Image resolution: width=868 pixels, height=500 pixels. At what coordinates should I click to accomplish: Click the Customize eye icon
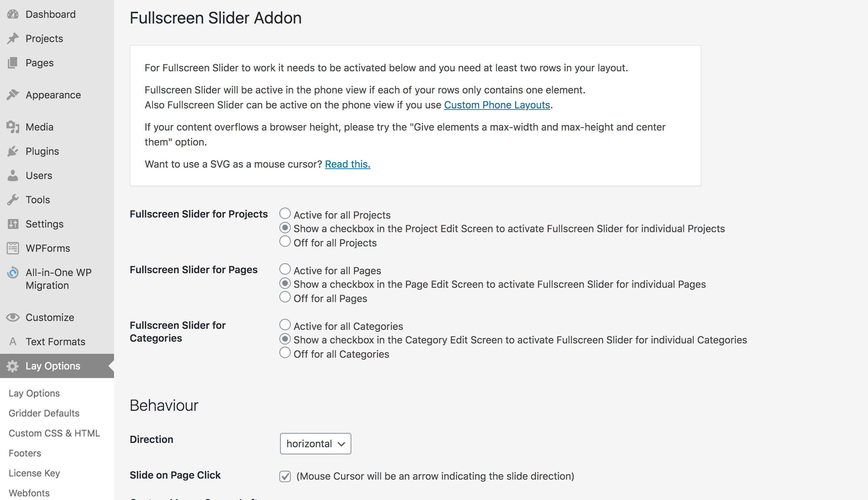(13, 317)
